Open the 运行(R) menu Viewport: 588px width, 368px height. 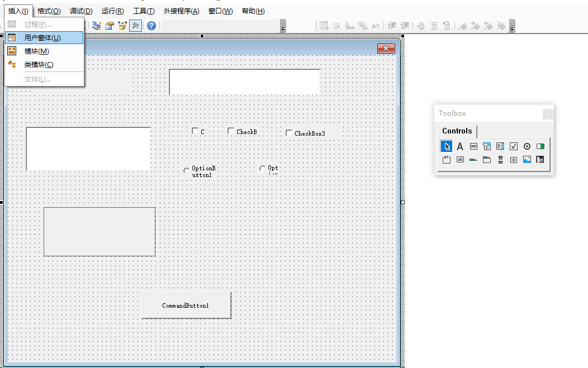click(112, 11)
